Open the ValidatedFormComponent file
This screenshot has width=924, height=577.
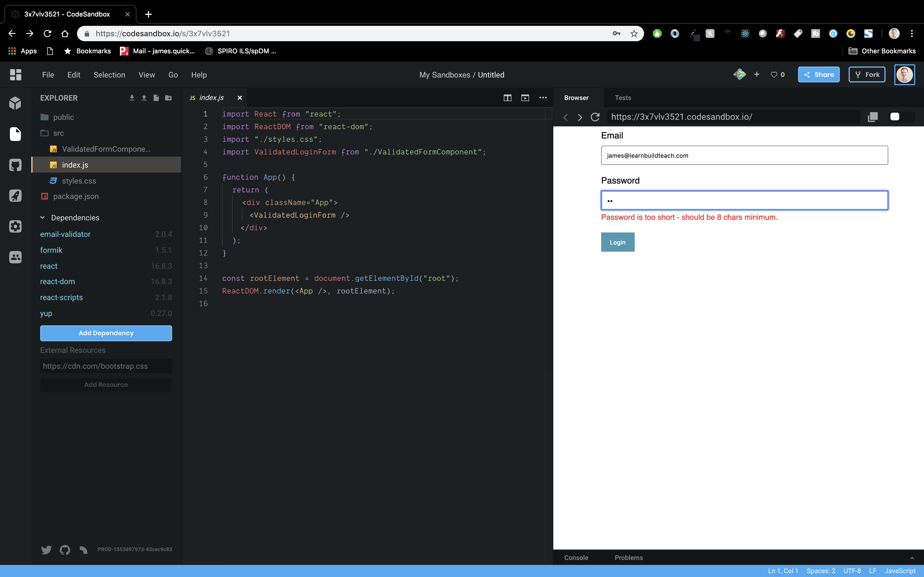(x=106, y=149)
